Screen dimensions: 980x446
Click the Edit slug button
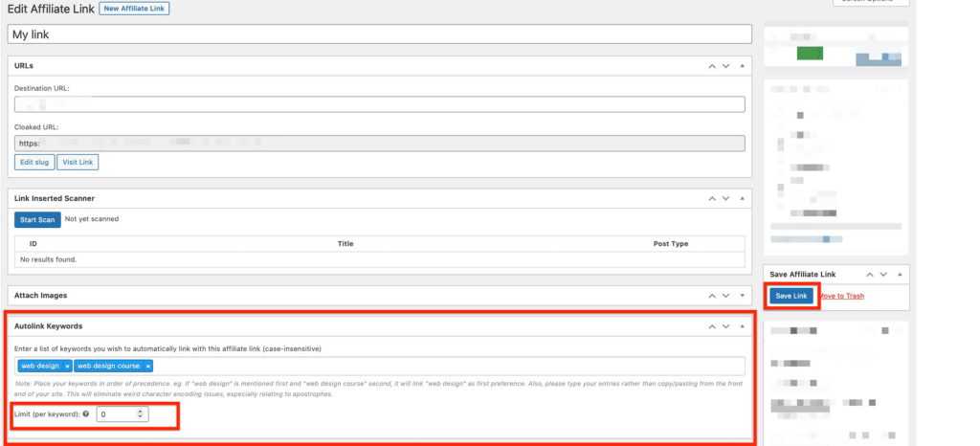coord(35,163)
